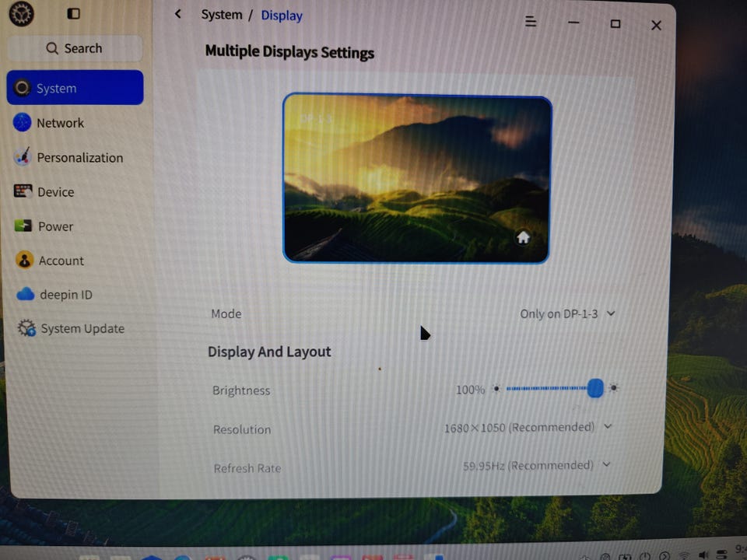Select System in the sidebar

point(75,88)
